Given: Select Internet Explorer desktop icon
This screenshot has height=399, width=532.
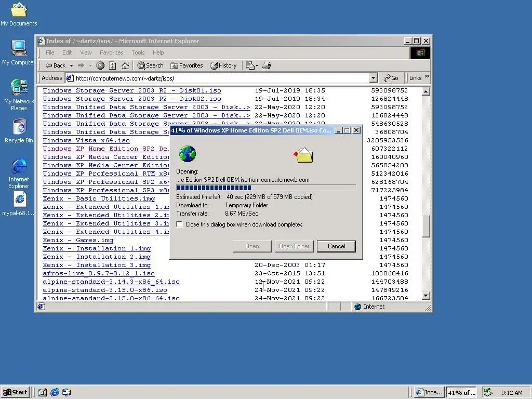Looking at the screenshot, I should (19, 173).
